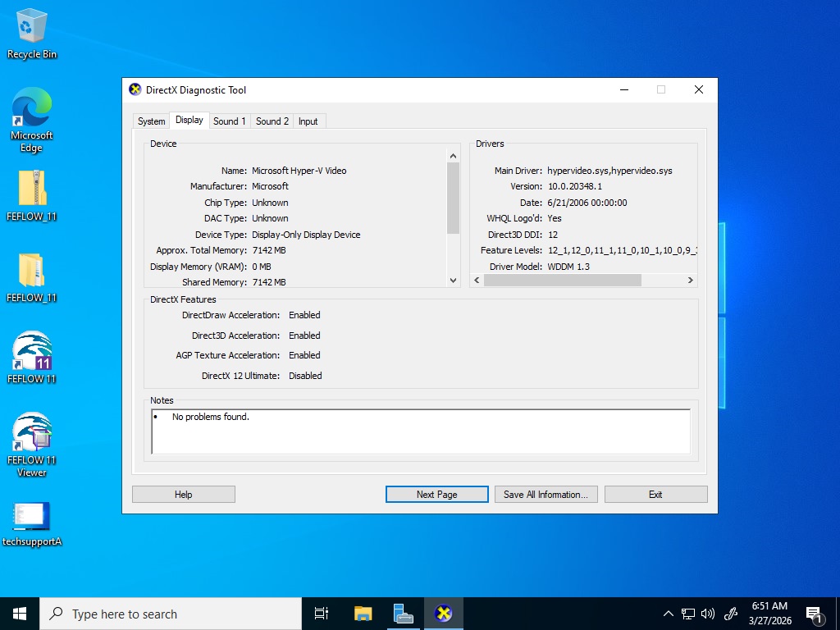The image size is (840, 630).
Task: Open the Recycle Bin desktop icon
Action: pyautogui.click(x=32, y=33)
